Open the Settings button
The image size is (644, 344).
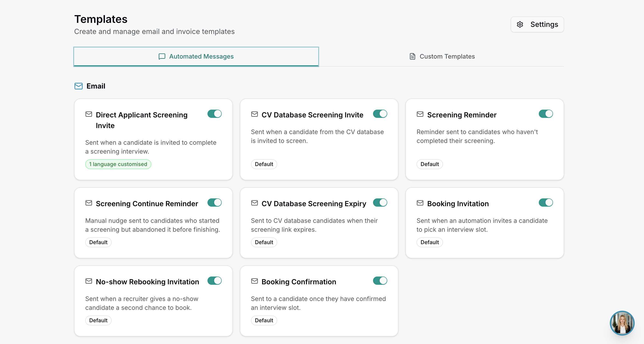coord(537,24)
